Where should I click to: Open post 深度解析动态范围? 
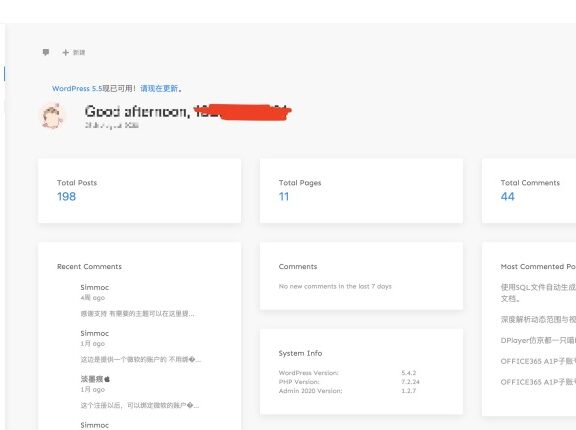tap(538, 319)
